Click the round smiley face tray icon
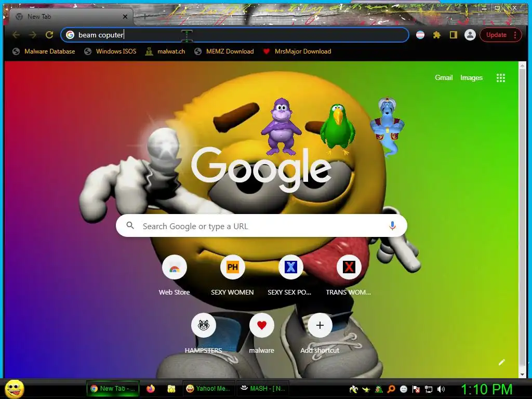The height and width of the screenshot is (399, 532). (x=403, y=389)
